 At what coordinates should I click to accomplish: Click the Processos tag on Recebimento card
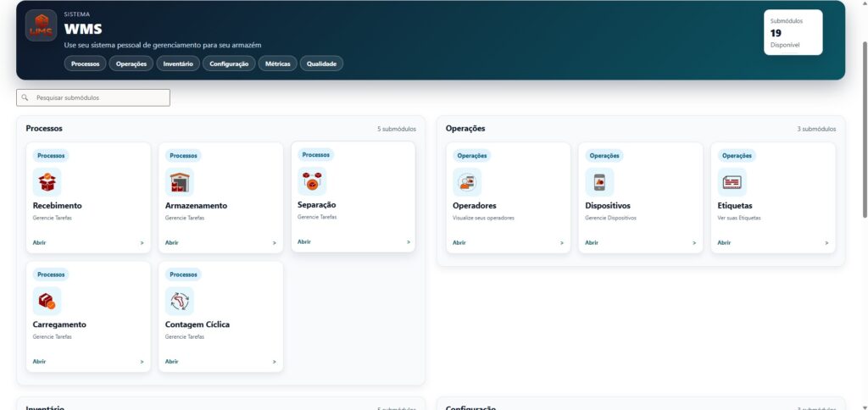coord(51,156)
